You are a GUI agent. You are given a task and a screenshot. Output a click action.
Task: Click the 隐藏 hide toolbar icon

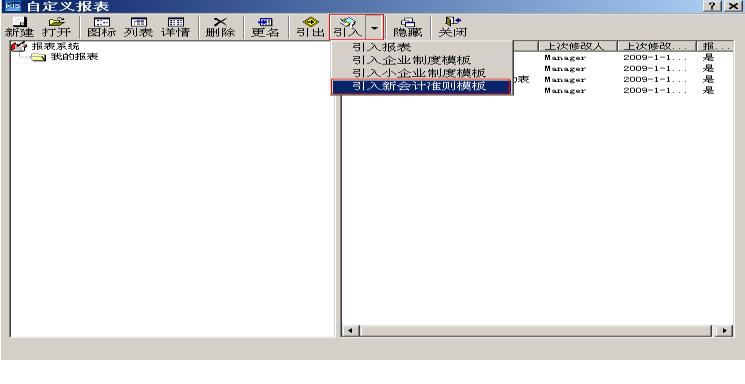(x=407, y=27)
